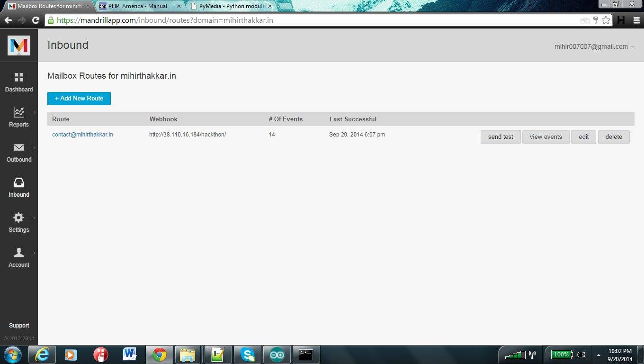Click the edit route button

pyautogui.click(x=584, y=137)
